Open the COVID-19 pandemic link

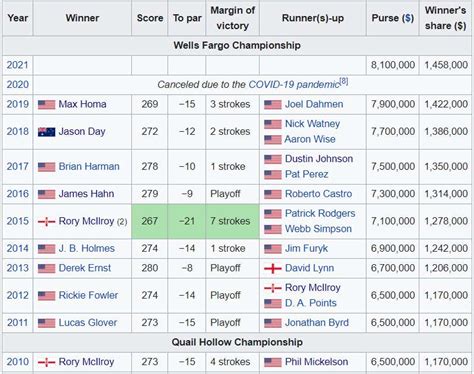pyautogui.click(x=294, y=85)
